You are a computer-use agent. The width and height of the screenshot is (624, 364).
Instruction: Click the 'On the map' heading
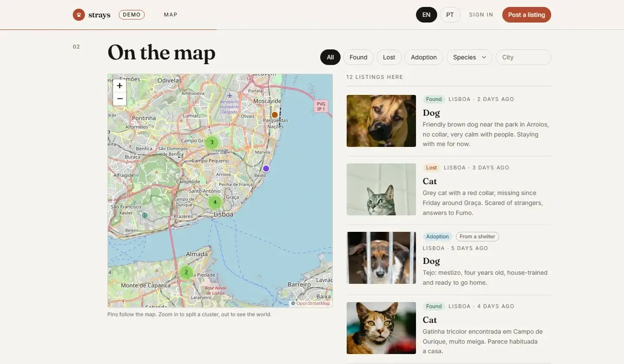point(161,53)
